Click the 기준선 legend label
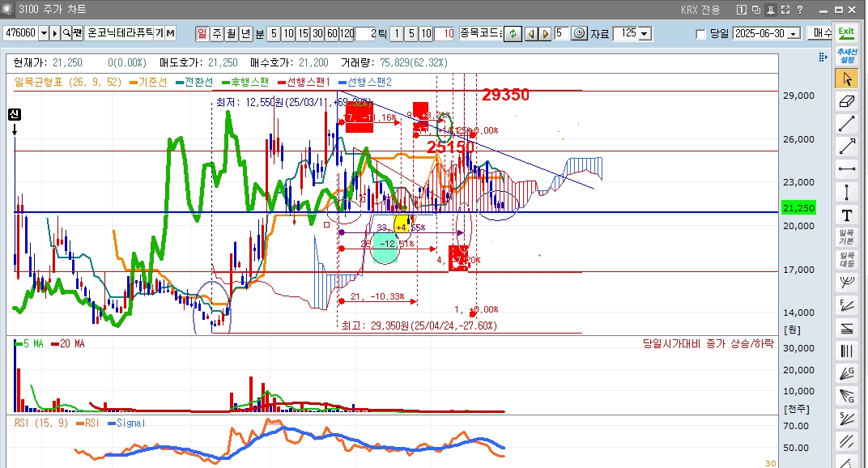The width and height of the screenshot is (868, 468). (148, 82)
